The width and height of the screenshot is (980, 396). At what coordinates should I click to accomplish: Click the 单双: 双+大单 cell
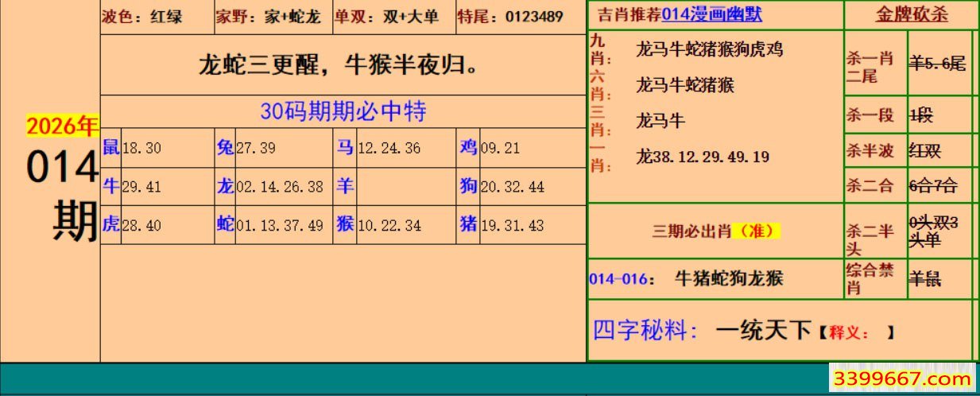[386, 17]
